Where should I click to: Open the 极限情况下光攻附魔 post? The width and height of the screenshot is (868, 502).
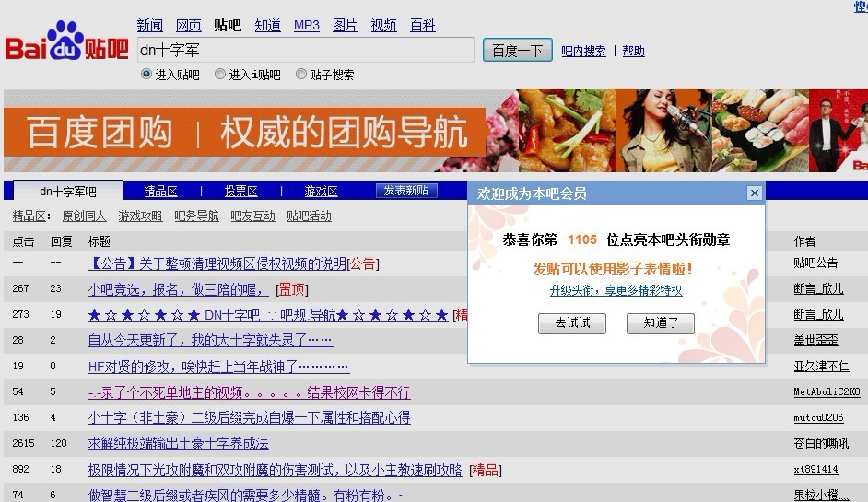click(x=276, y=470)
